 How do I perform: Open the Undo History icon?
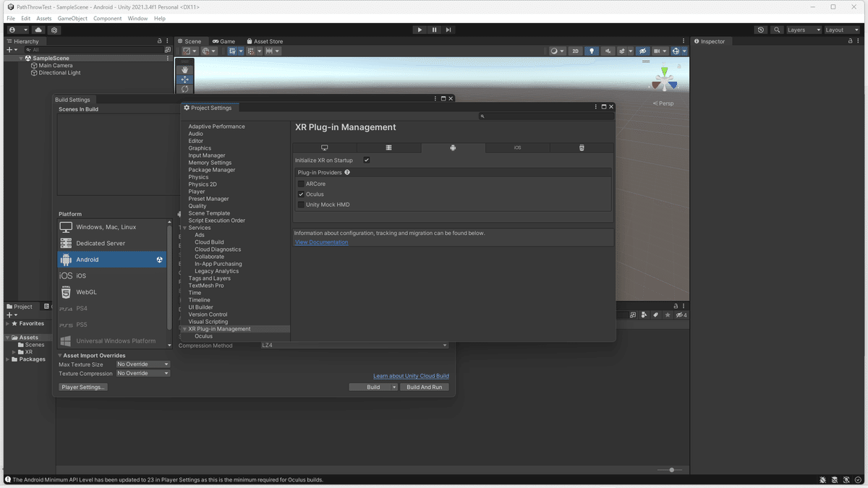pyautogui.click(x=761, y=30)
